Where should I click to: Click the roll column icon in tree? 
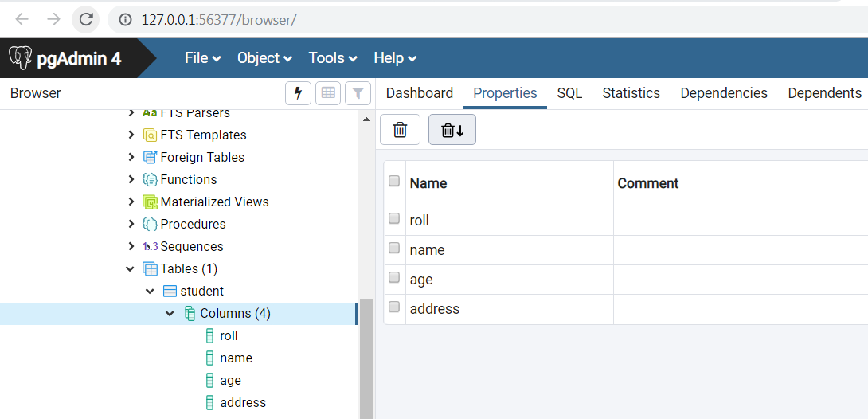pos(209,336)
